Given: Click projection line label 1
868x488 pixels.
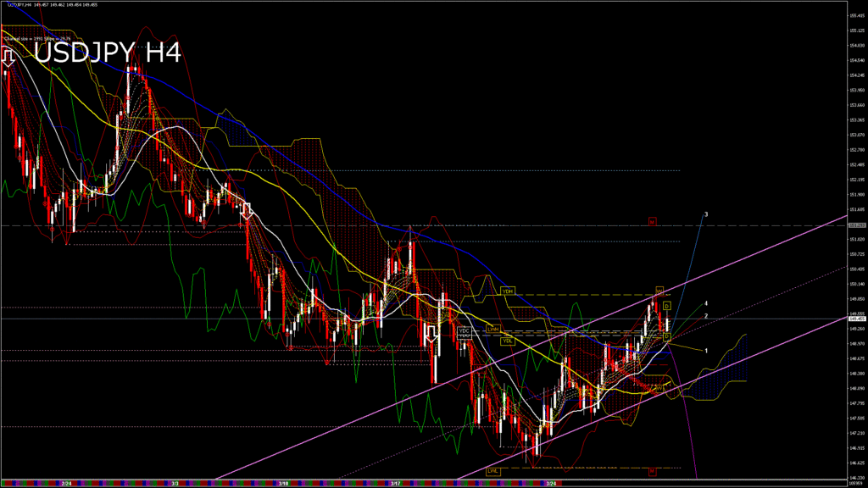Looking at the screenshot, I should tap(706, 350).
